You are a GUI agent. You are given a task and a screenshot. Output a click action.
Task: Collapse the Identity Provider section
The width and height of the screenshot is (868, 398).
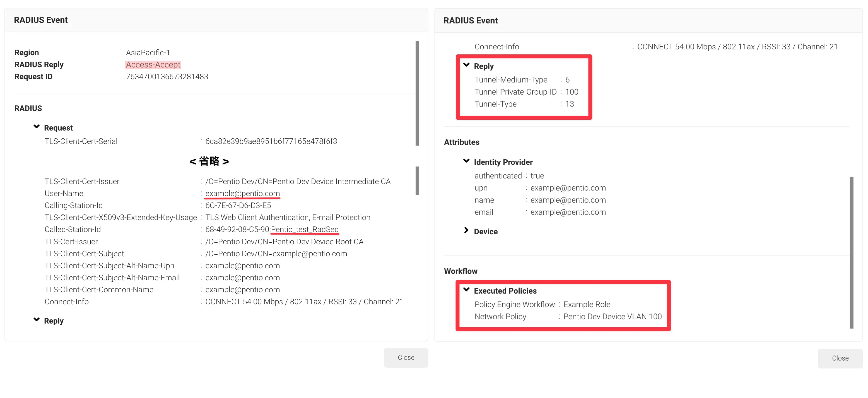click(x=466, y=161)
